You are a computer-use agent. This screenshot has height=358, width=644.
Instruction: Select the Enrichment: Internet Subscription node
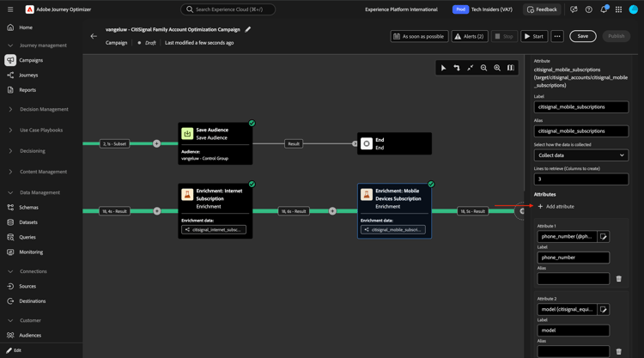[216, 211]
